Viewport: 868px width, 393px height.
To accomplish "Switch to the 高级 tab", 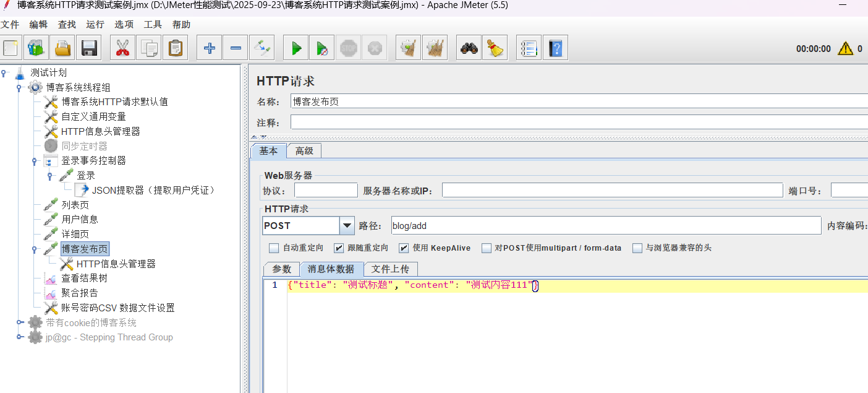I will (304, 151).
